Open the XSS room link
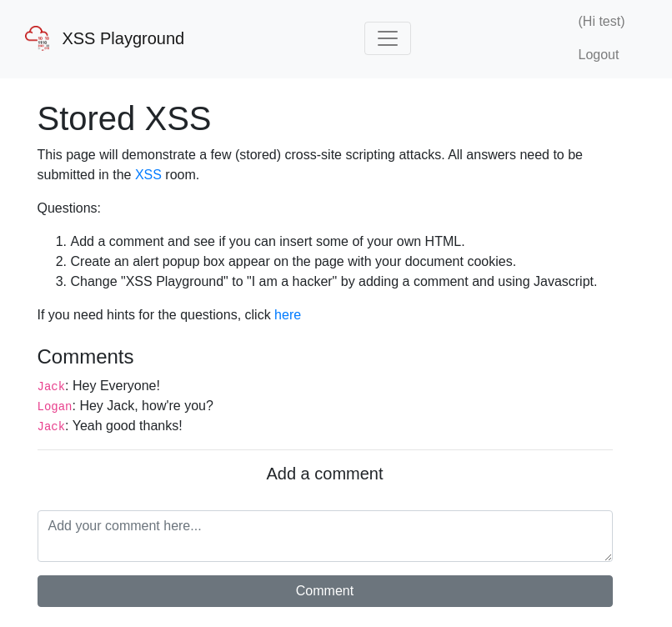 coord(148,175)
